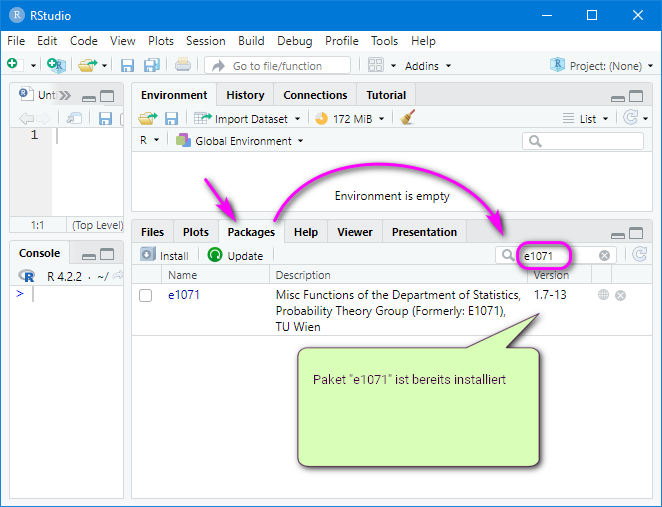Click the Save icon in main toolbar
The image size is (662, 507).
coord(127,65)
